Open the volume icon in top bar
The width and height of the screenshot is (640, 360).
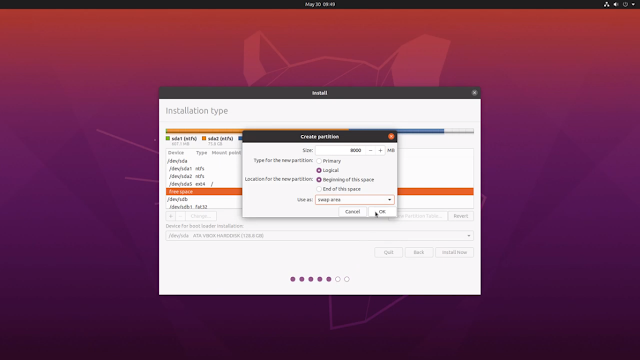[x=616, y=4]
